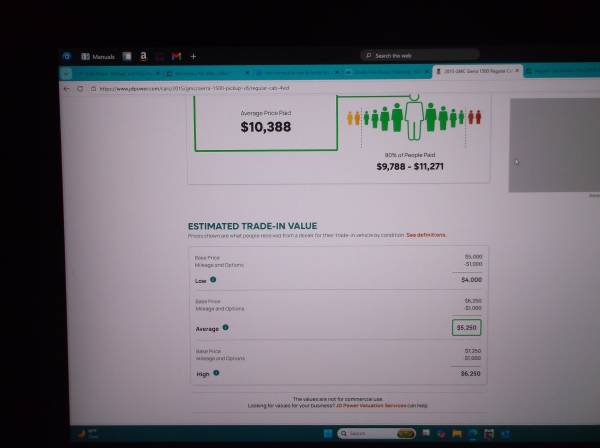Click the Windows taskbar Search box
Screen dimensions: 600x448
coord(377,433)
